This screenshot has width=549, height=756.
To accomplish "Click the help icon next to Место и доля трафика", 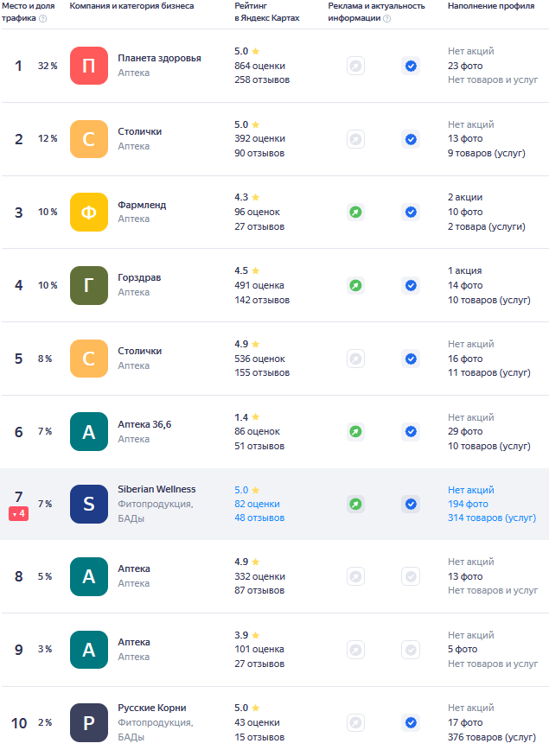I will pos(43,18).
